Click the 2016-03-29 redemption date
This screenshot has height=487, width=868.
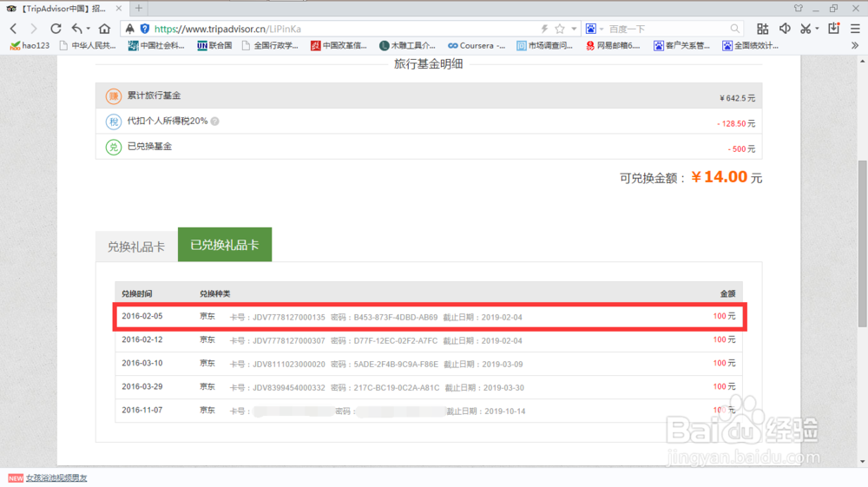pyautogui.click(x=142, y=386)
